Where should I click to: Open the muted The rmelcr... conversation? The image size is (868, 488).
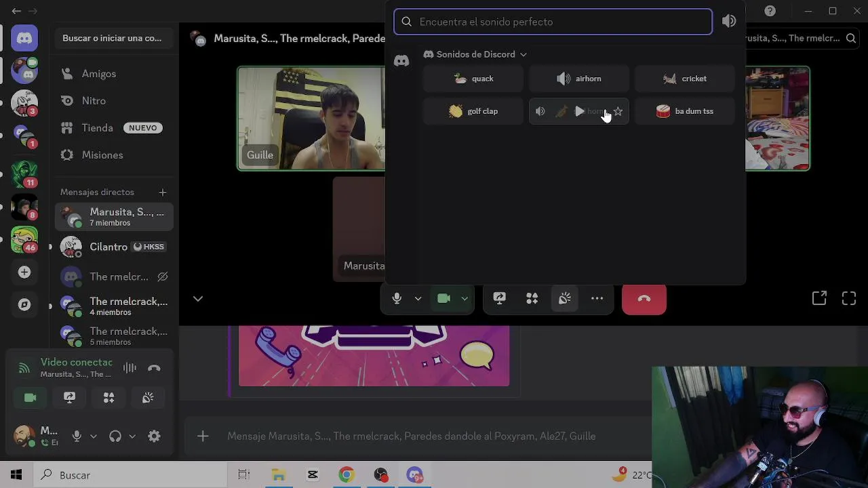[x=114, y=277]
